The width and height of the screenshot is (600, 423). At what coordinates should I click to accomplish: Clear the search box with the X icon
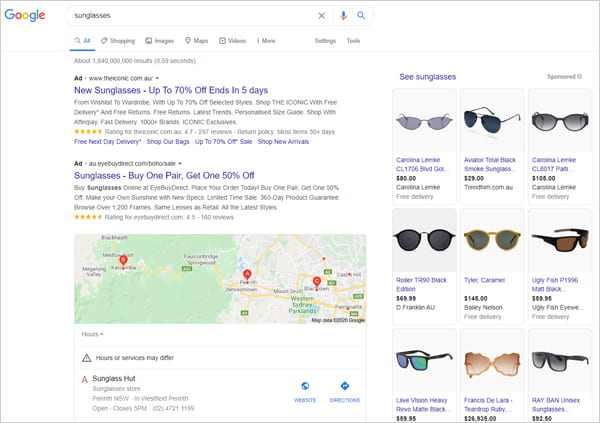point(321,15)
